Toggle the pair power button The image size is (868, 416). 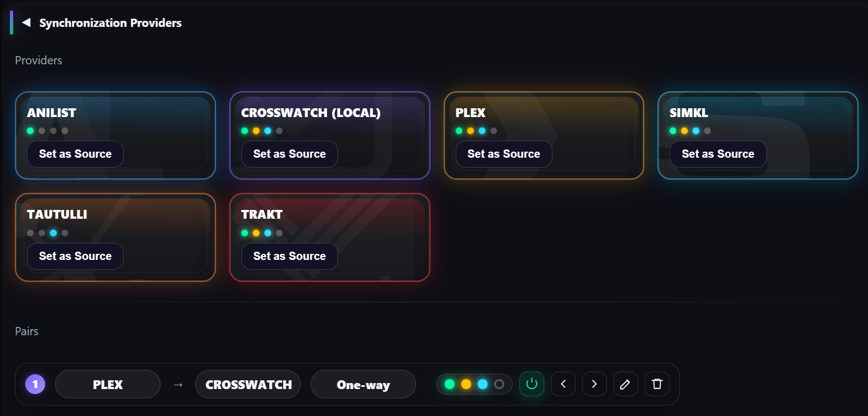coord(532,384)
